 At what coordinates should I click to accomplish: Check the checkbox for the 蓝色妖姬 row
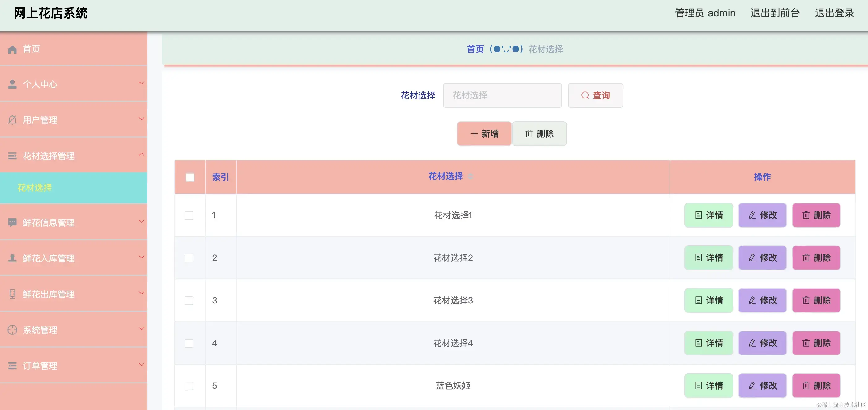coord(189,386)
